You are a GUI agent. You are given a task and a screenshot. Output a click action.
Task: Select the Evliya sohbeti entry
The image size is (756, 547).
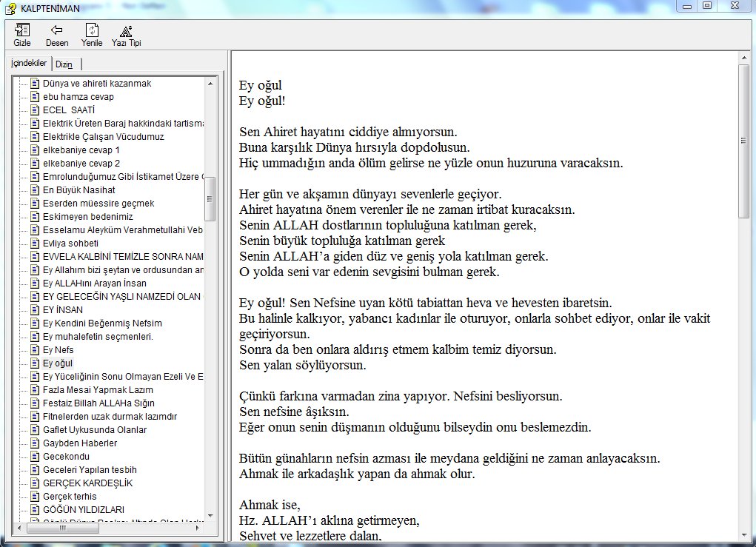click(x=70, y=244)
